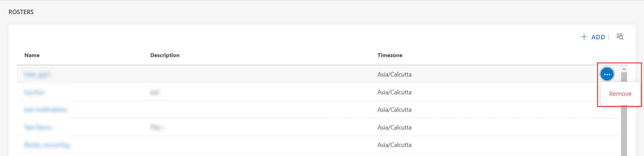Click the second row's blurred description text
The image size is (644, 156).
(x=154, y=92)
